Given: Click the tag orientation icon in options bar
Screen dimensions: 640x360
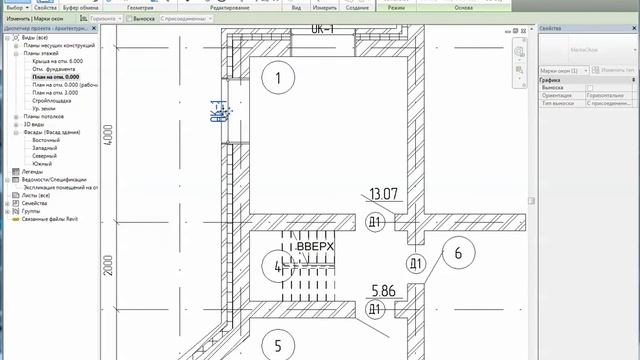Looking at the screenshot, I should click(x=83, y=18).
